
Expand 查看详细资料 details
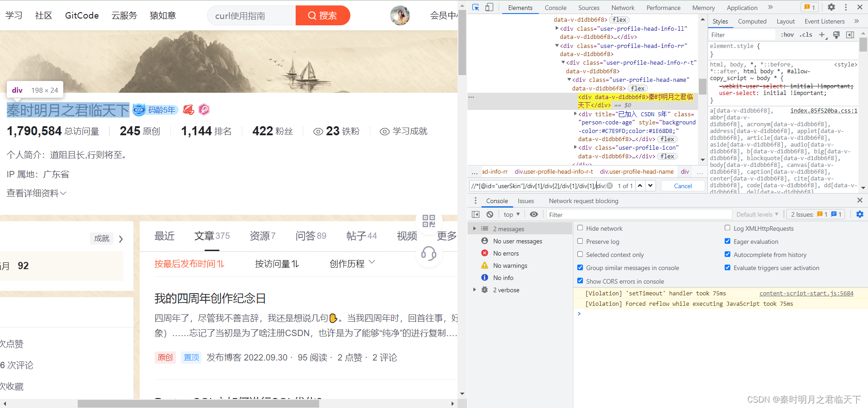click(36, 193)
